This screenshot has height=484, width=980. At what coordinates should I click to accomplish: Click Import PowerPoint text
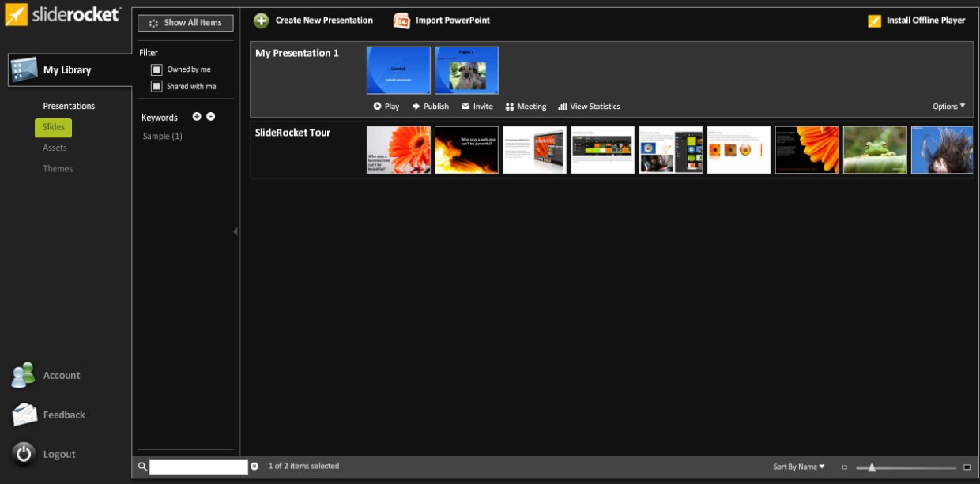tap(453, 21)
